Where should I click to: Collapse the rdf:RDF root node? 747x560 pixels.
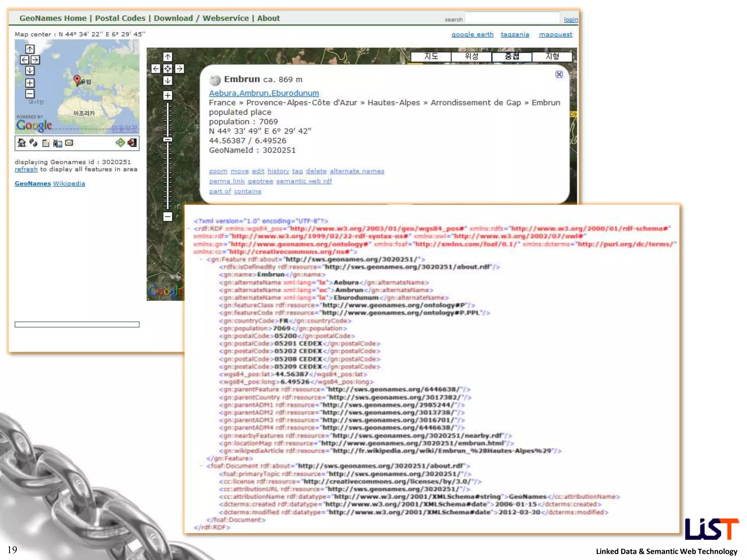[x=189, y=229]
